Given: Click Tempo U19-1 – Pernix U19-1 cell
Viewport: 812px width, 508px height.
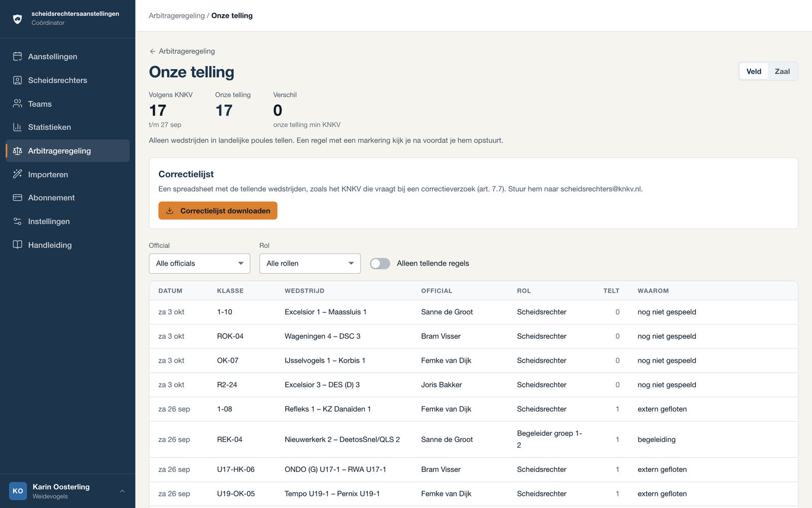Looking at the screenshot, I should click(x=332, y=494).
